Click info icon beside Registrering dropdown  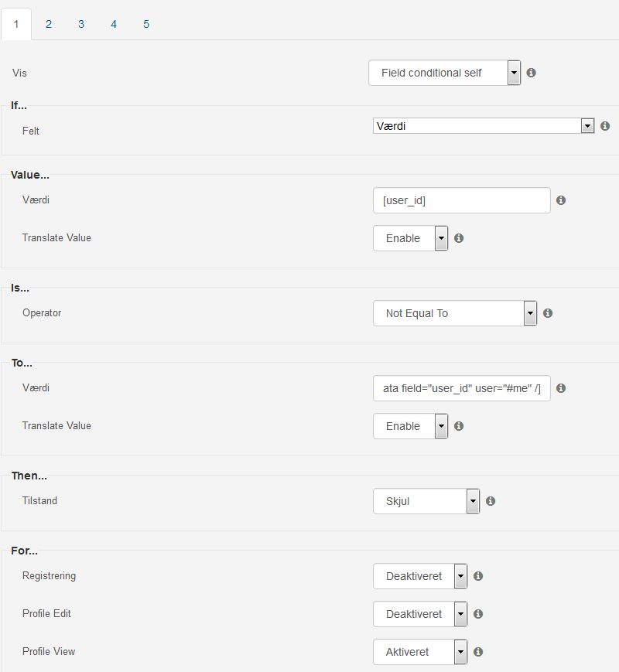tap(478, 576)
